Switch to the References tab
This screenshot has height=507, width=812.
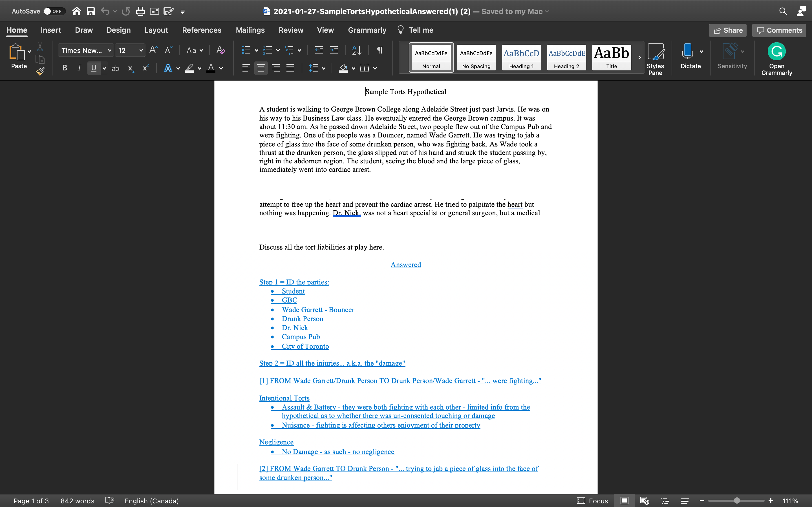point(202,30)
